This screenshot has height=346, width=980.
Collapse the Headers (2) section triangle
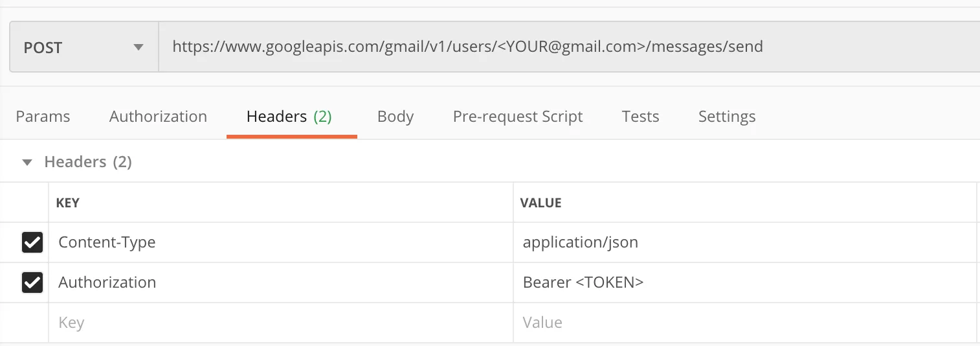pos(27,162)
